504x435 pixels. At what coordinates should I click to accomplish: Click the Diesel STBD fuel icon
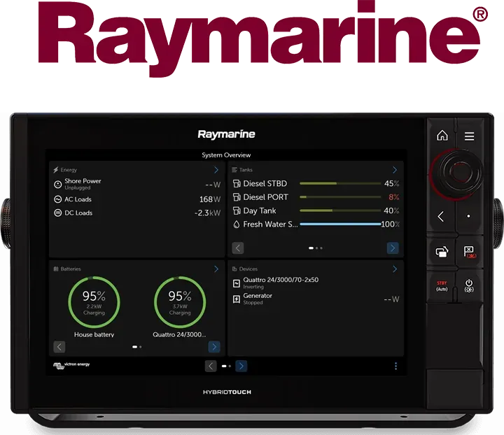[x=237, y=184]
